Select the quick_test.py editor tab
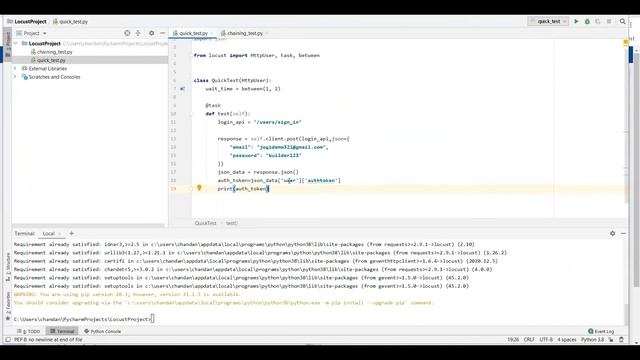 coord(193,33)
